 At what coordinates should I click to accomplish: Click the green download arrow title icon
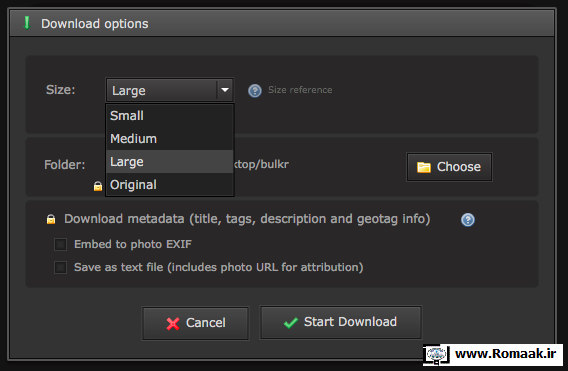[x=26, y=23]
